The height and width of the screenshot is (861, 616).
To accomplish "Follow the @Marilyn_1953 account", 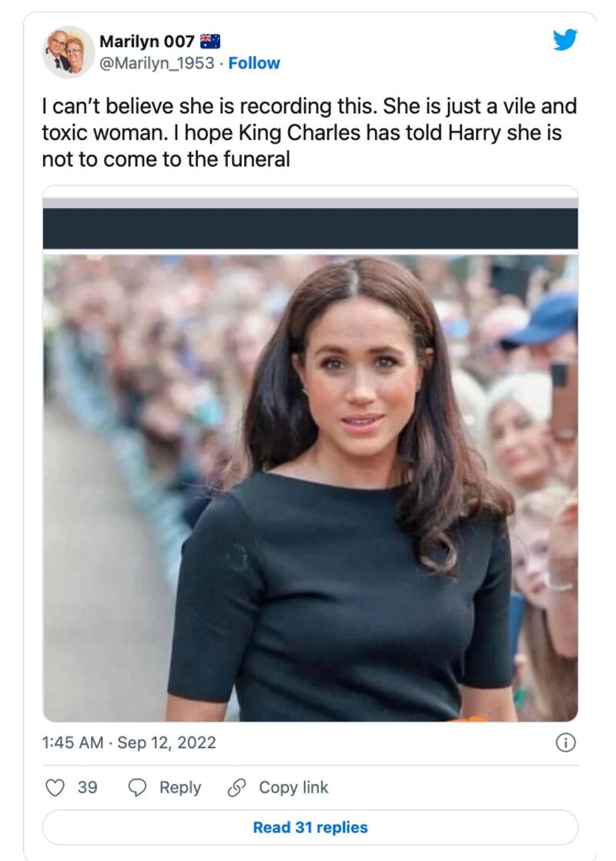I will (x=254, y=63).
